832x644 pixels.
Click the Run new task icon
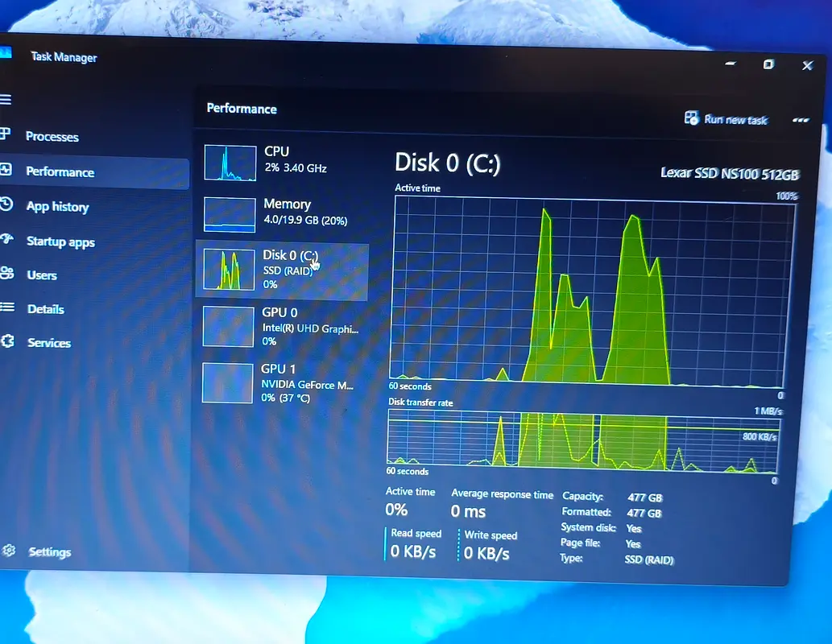coord(691,118)
